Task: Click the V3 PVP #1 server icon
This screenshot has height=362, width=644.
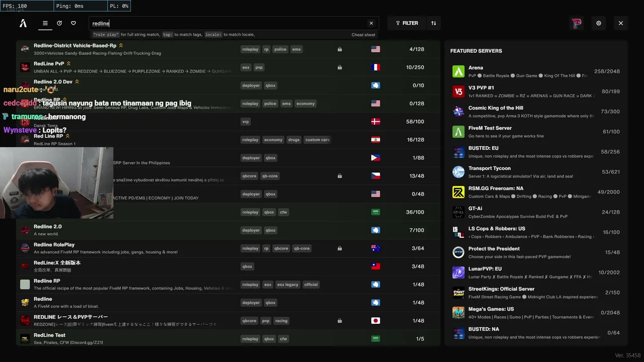Action: pyautogui.click(x=458, y=92)
